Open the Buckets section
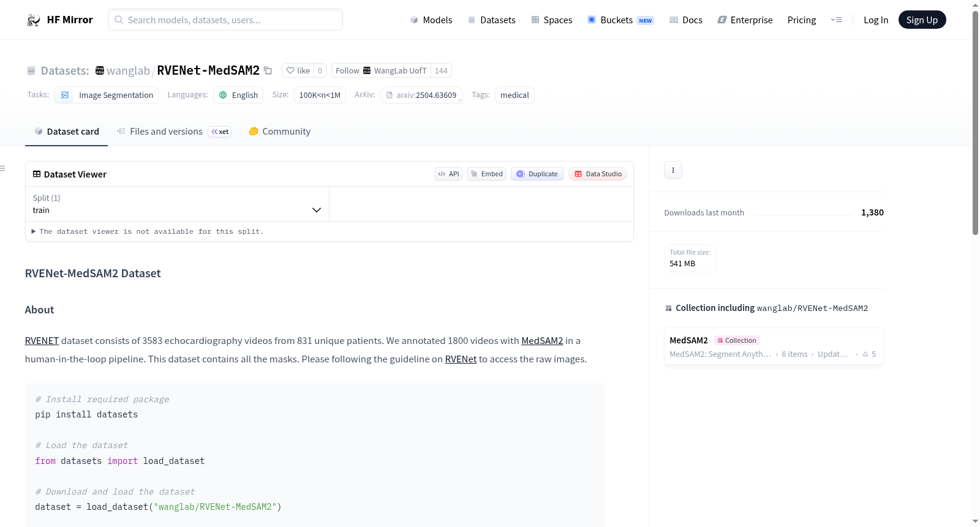Image resolution: width=980 pixels, height=527 pixels. tap(620, 20)
